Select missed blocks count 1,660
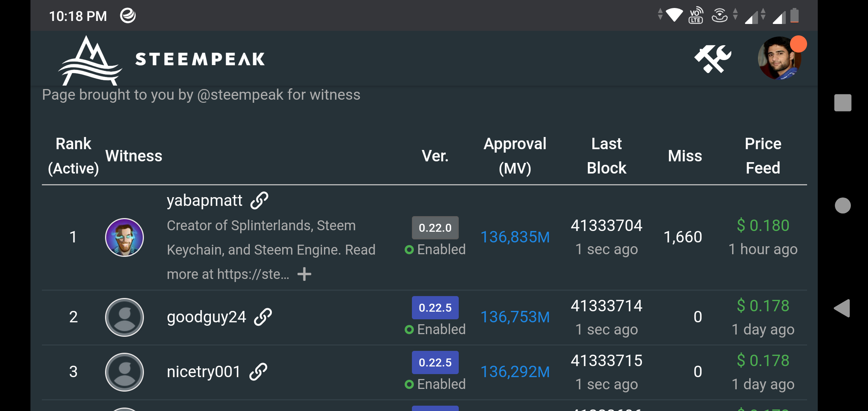The width and height of the screenshot is (868, 411). pos(683,237)
